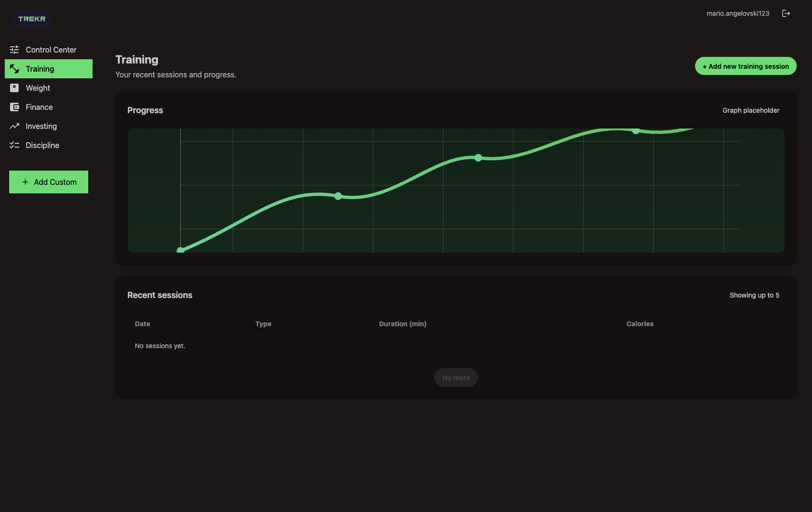Add new training session
The width and height of the screenshot is (812, 512).
coord(745,66)
